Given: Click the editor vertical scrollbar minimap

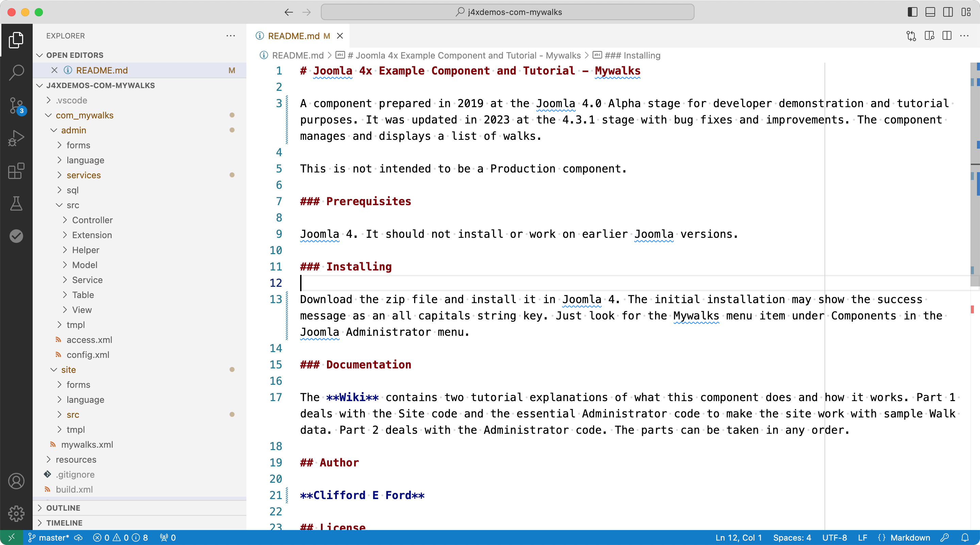Looking at the screenshot, I should (x=975, y=175).
